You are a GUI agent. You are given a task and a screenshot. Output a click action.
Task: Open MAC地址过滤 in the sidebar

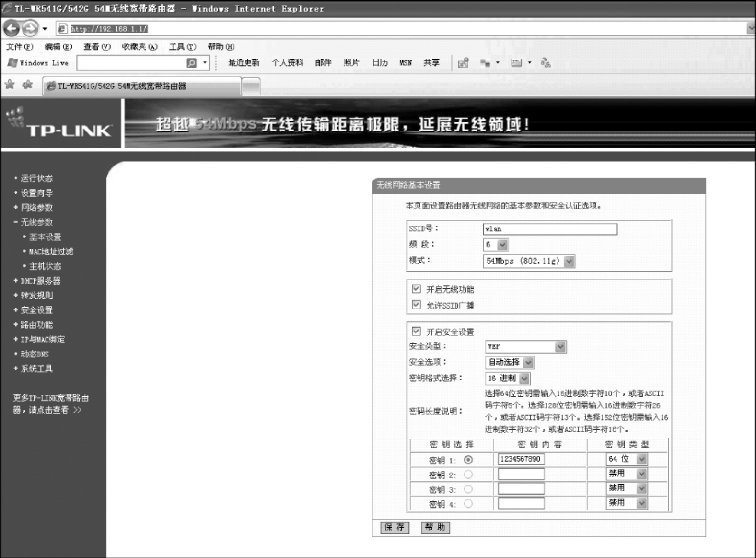[51, 251]
